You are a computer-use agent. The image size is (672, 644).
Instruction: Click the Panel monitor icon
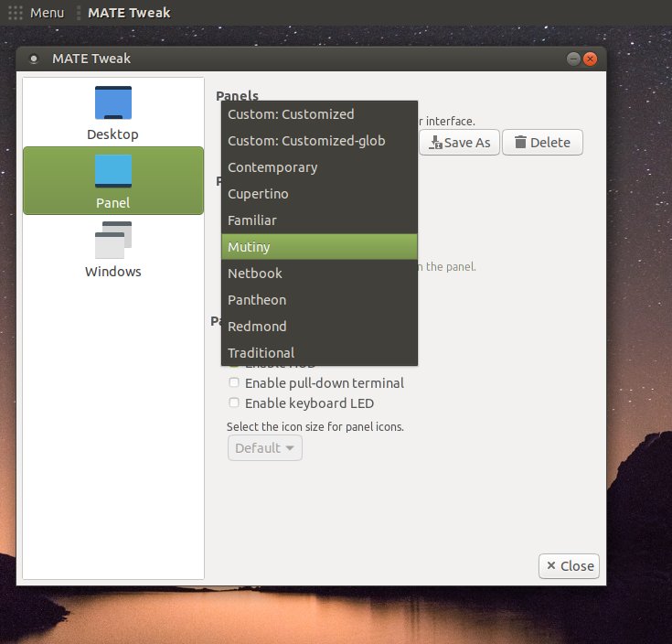[x=113, y=171]
